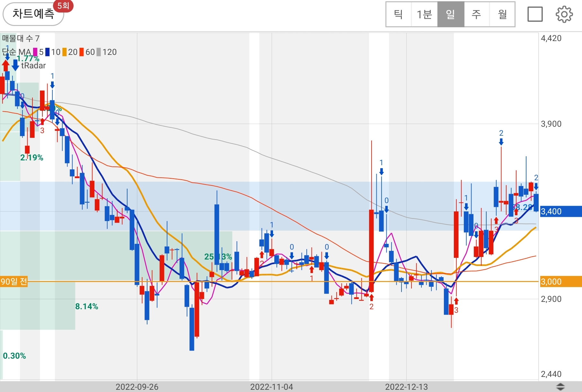Viewport: 582px width, 392px height.
Task: Select the orange 3,000 price label
Action: point(561,282)
